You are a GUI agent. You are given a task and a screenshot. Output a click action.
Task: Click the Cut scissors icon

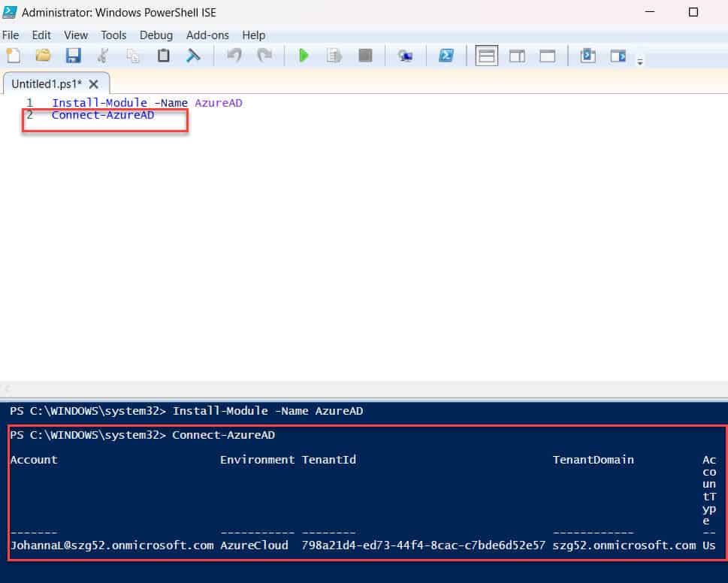(x=103, y=56)
